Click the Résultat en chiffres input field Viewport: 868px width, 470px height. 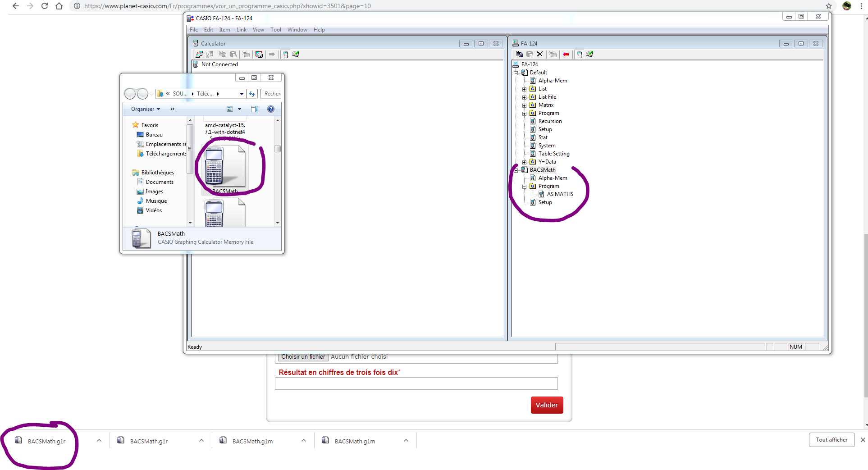pyautogui.click(x=416, y=383)
